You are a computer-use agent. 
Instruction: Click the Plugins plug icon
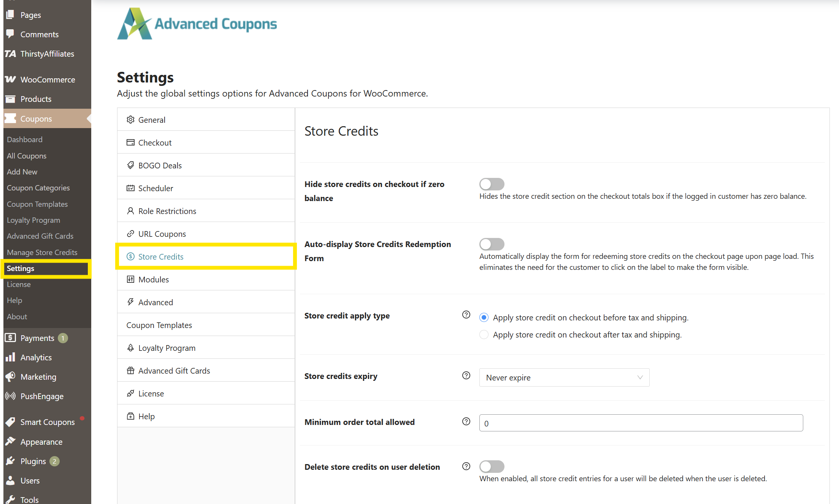point(10,461)
